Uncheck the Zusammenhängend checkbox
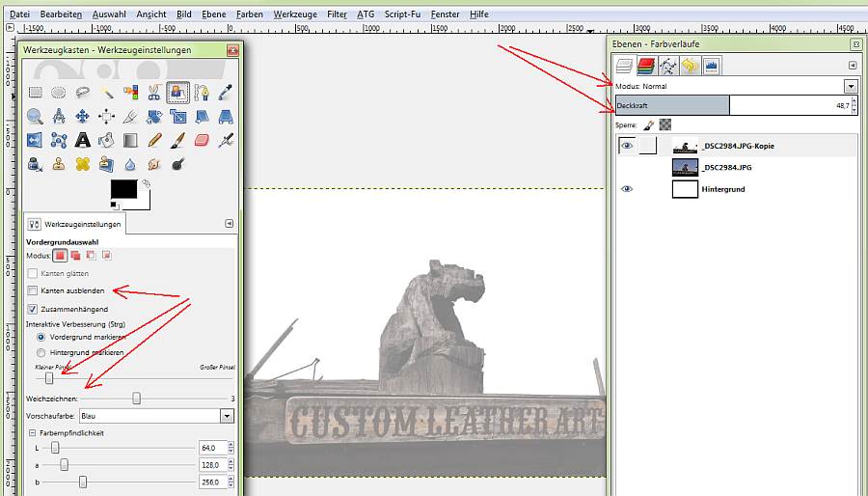868x496 pixels. 33,309
